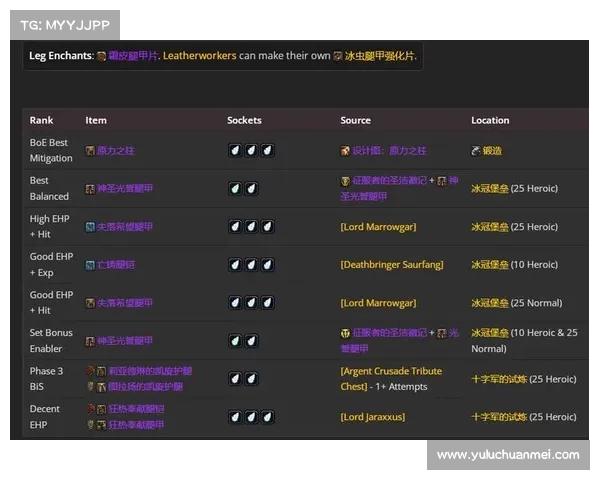Open the Conqueror's token icon in Best Balanced

click(x=345, y=181)
